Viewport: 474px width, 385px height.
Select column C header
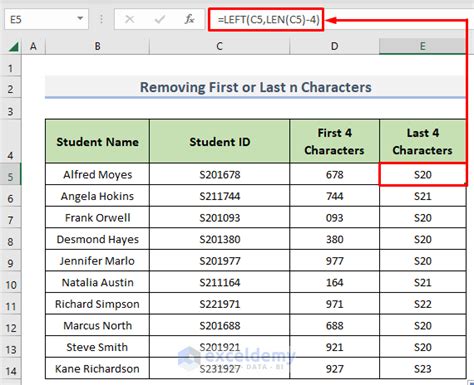(x=220, y=46)
